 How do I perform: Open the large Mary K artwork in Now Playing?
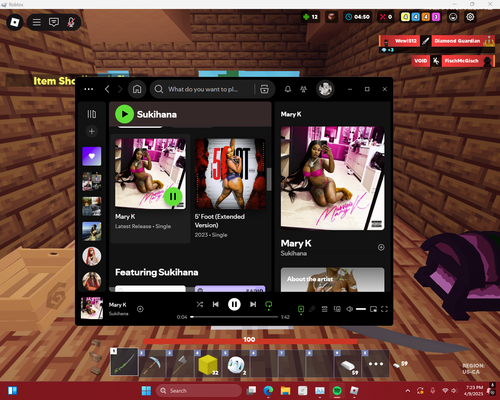(x=333, y=178)
